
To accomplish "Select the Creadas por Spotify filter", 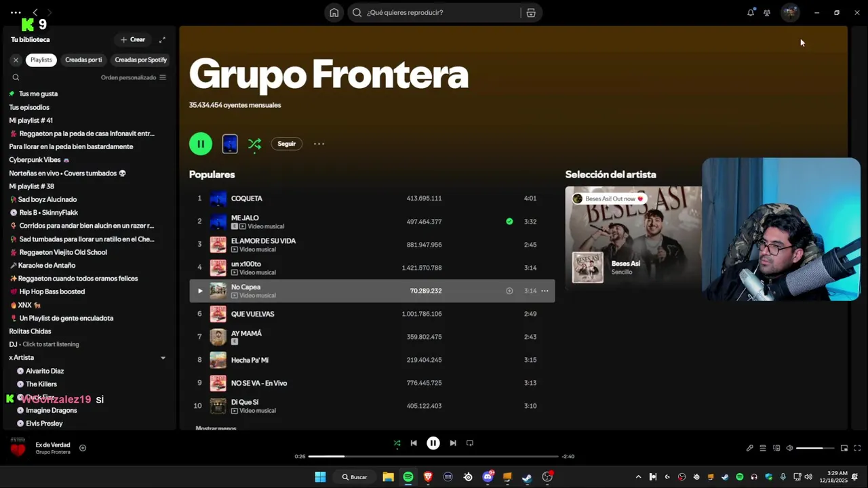I will point(140,60).
